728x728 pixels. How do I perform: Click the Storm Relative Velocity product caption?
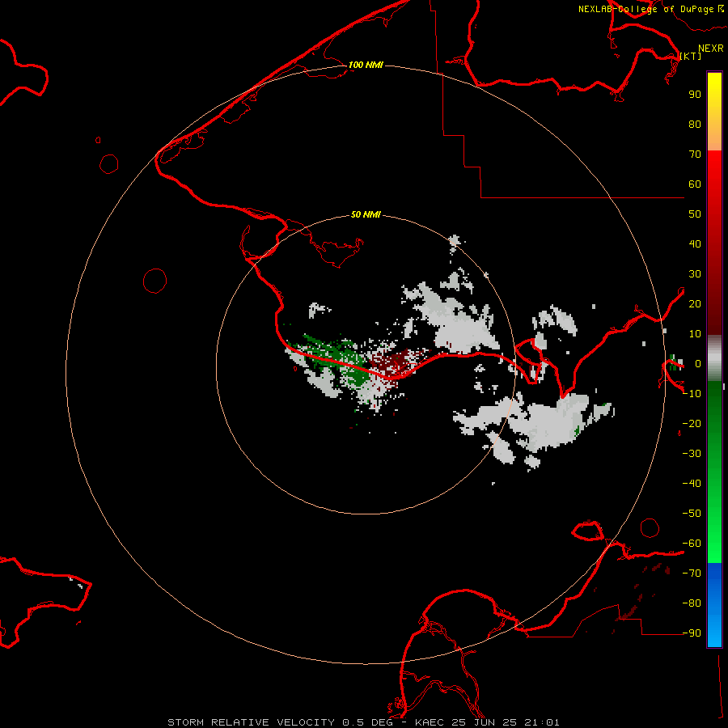[x=251, y=722]
